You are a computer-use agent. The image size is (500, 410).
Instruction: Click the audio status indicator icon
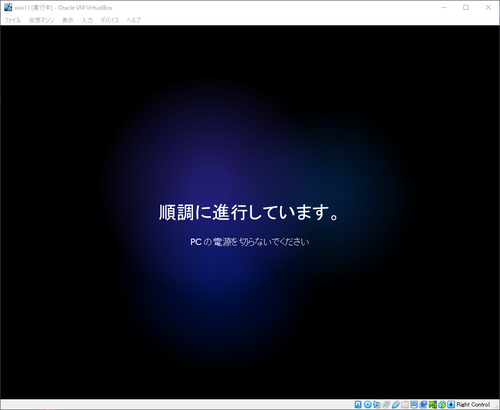pos(376,404)
